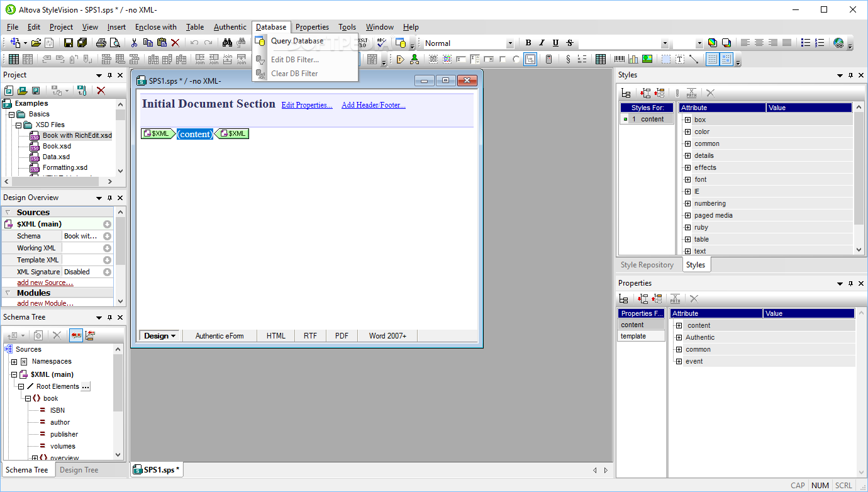The width and height of the screenshot is (868, 492).
Task: Select the publisher element in Schema Tree
Action: (x=64, y=434)
